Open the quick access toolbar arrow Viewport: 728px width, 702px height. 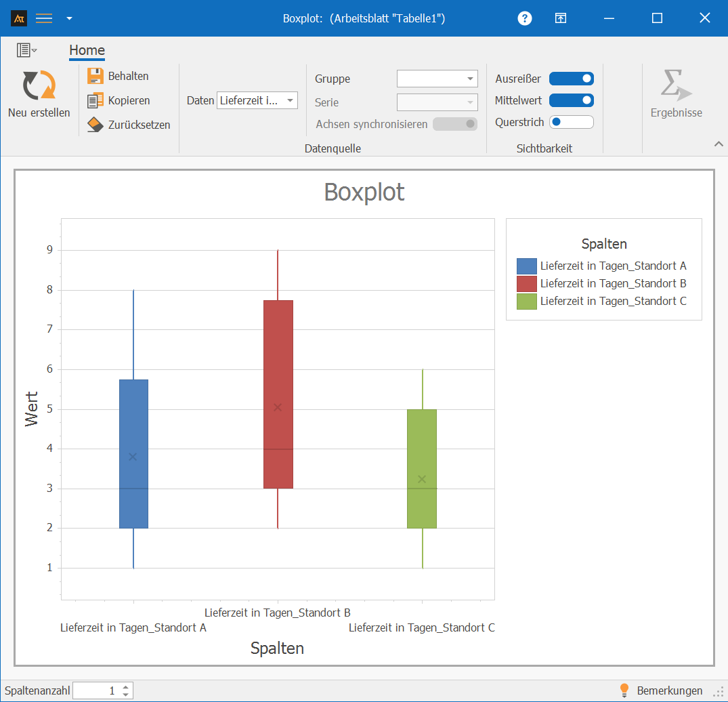pyautogui.click(x=69, y=18)
